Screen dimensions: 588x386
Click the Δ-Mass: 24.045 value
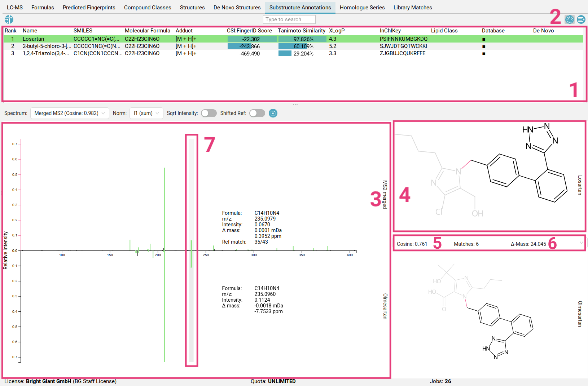point(528,244)
